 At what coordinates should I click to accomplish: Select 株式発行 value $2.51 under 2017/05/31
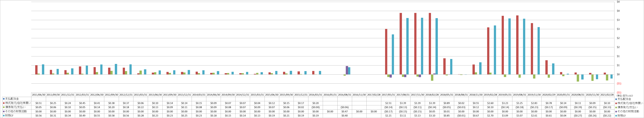tap(388, 103)
